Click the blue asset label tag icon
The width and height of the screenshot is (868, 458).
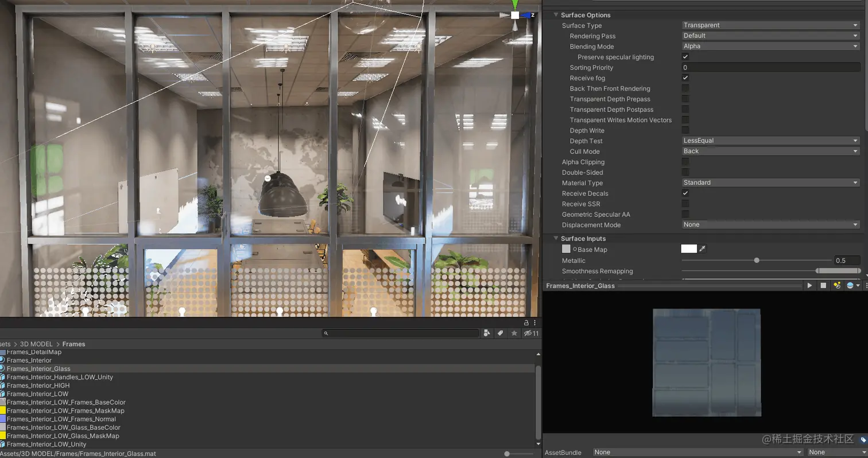tap(863, 440)
